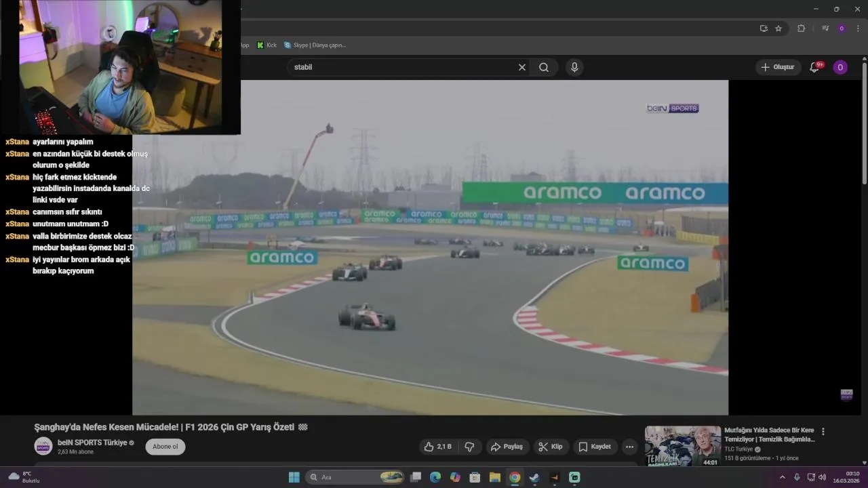Open beIN SPORTS Türkiye channel name link
This screenshot has width=868, height=488.
[92, 443]
